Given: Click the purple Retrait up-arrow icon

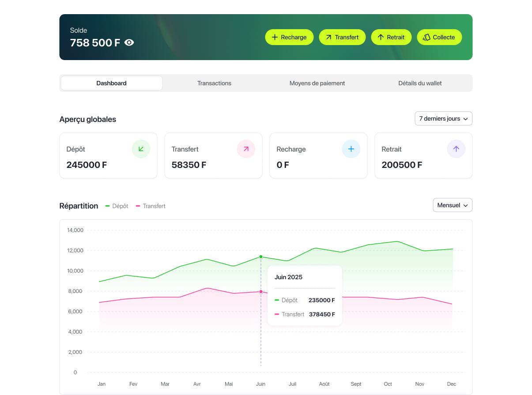Looking at the screenshot, I should coord(456,149).
